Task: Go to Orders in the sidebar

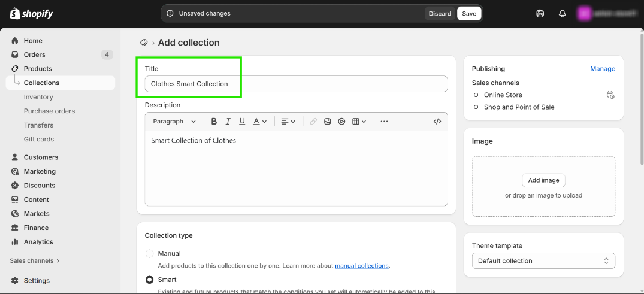Action: 35,54
